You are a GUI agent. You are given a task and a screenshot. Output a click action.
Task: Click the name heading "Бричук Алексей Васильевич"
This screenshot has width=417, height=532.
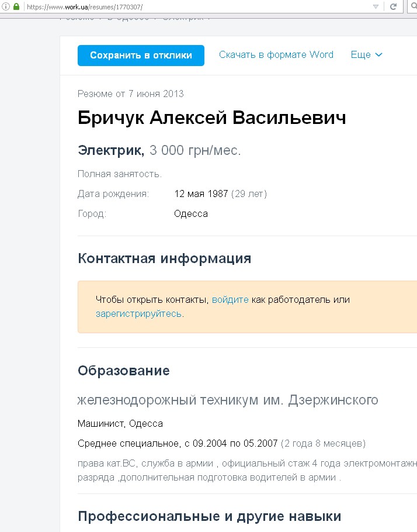[x=212, y=118]
